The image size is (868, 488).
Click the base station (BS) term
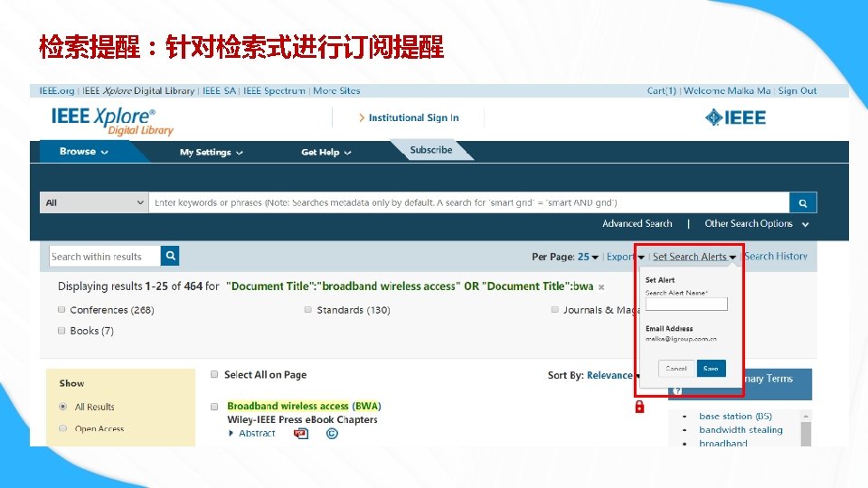(x=735, y=416)
